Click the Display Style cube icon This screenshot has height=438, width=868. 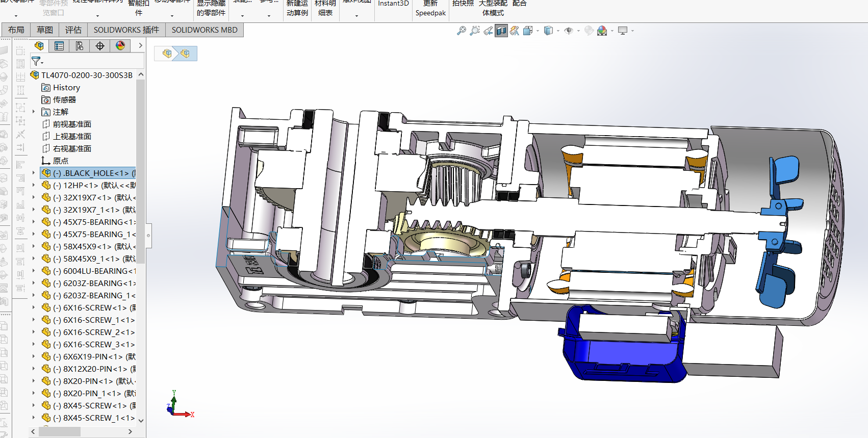(548, 31)
